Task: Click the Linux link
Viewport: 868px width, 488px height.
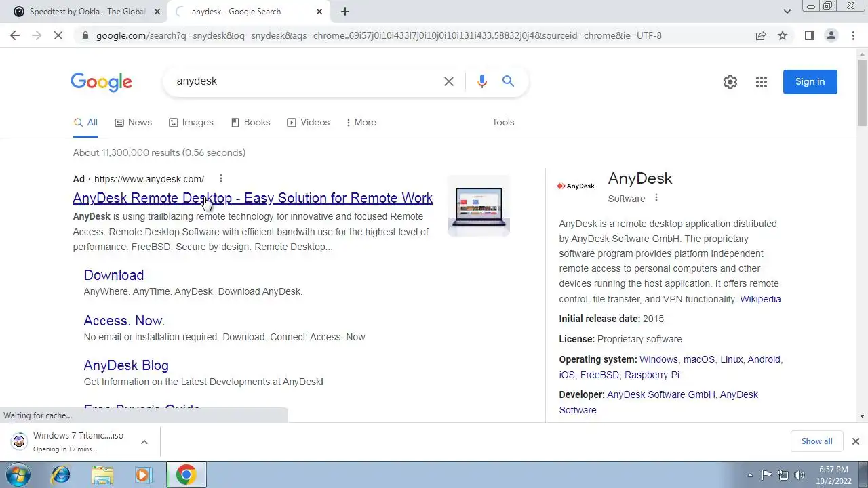Action: (731, 359)
